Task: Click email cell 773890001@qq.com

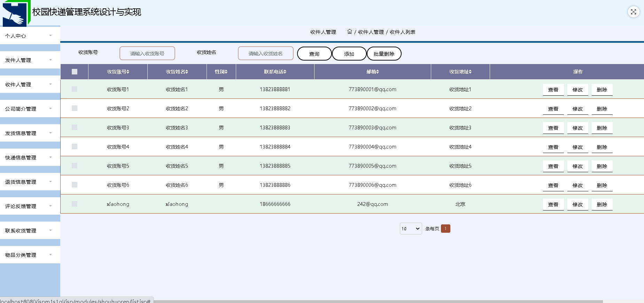Action: (373, 89)
